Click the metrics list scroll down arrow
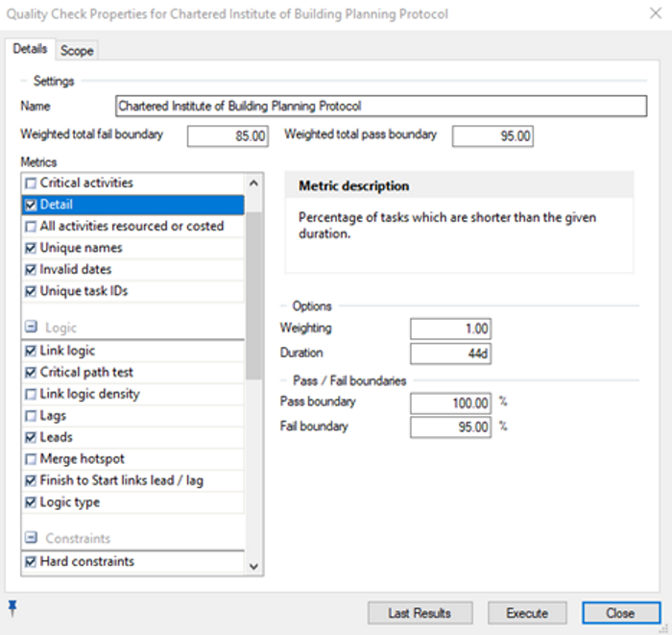 [x=253, y=567]
